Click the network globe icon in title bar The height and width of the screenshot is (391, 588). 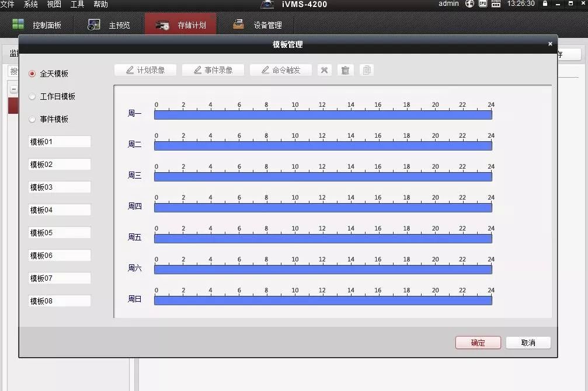point(469,4)
